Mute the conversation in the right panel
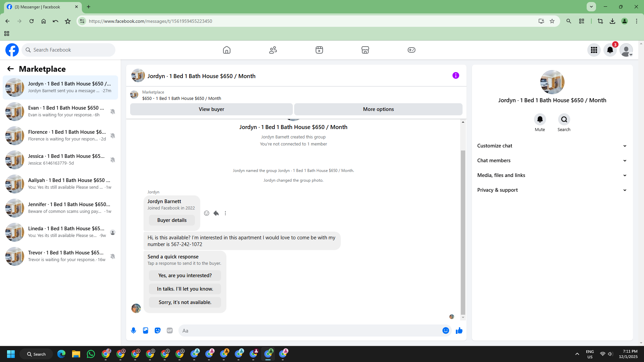Image resolution: width=644 pixels, height=362 pixels. tap(540, 119)
